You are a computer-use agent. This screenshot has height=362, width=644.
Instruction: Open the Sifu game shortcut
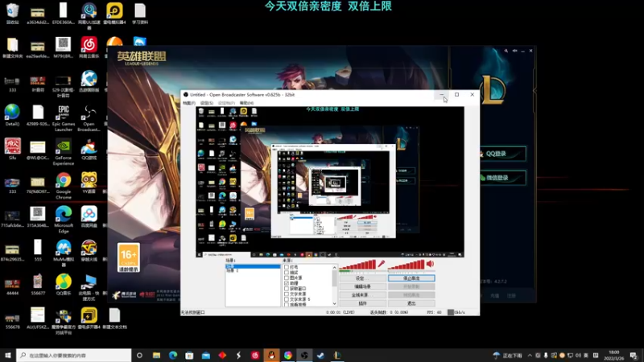coord(12,149)
